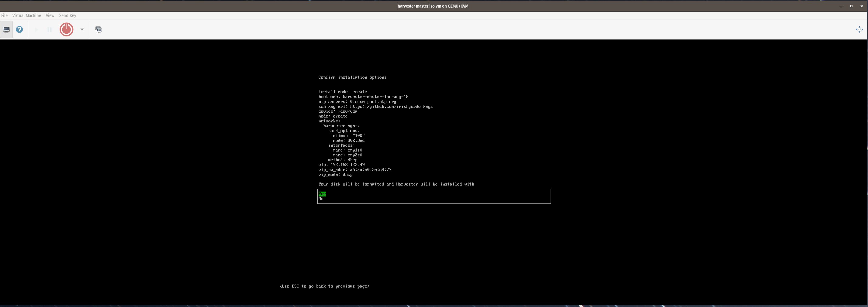Open the View menu
Screen dimensions: 868x307
(x=50, y=15)
